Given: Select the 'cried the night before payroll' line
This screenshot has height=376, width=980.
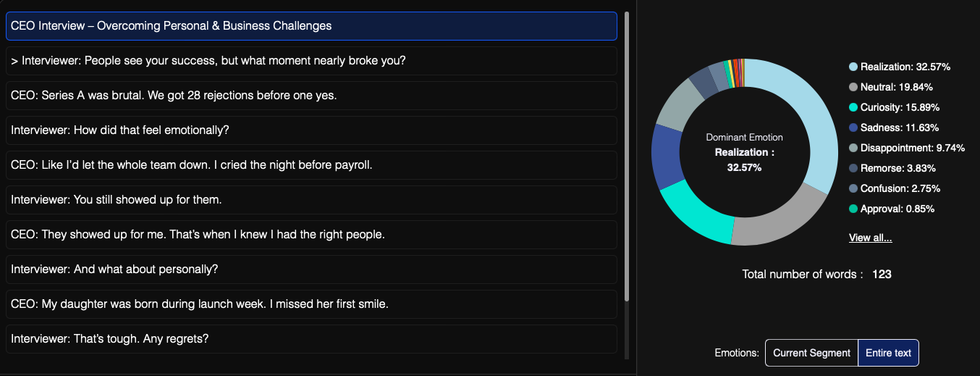Looking at the screenshot, I should [x=311, y=165].
